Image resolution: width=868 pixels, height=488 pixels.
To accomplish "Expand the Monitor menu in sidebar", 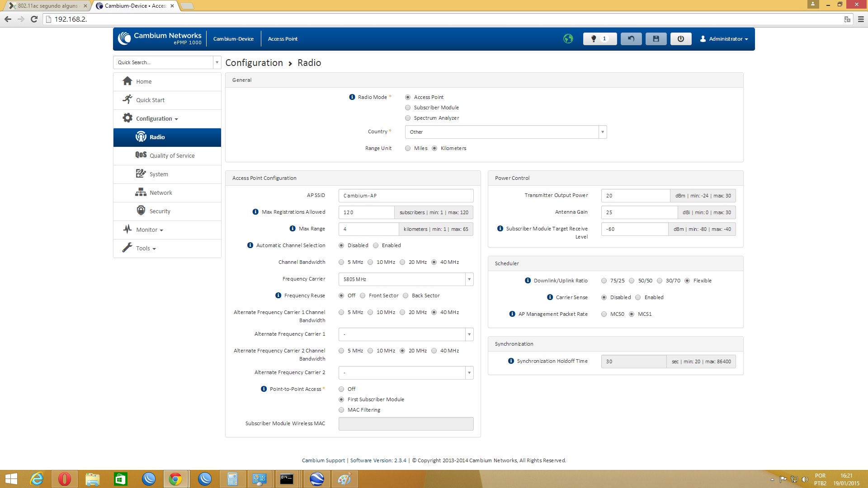I will tap(149, 230).
